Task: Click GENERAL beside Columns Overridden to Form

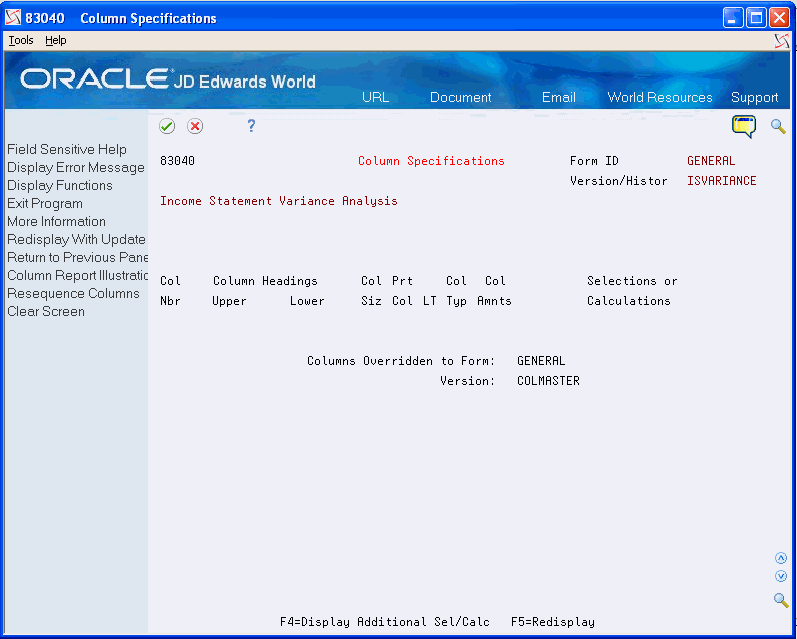Action: pos(541,361)
